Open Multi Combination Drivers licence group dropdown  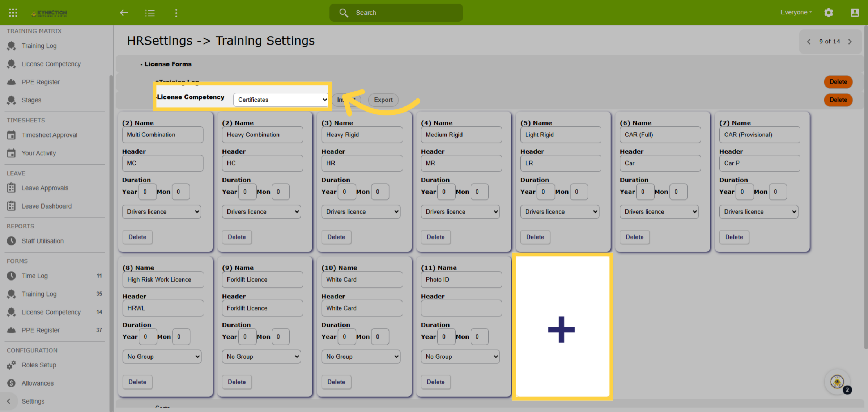161,211
